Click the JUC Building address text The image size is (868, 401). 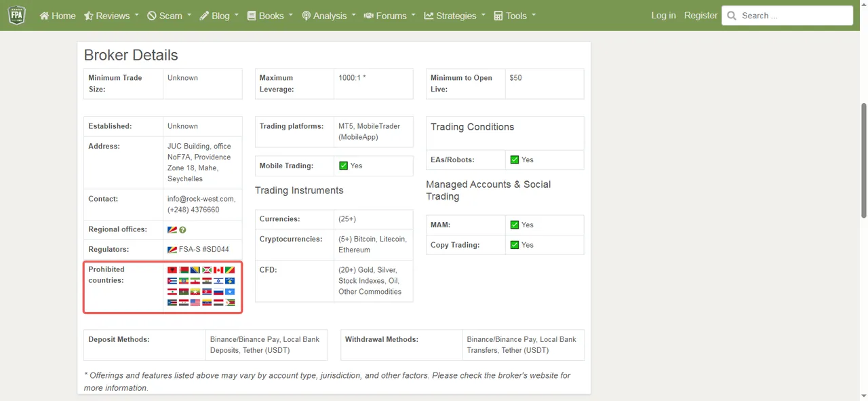click(199, 163)
